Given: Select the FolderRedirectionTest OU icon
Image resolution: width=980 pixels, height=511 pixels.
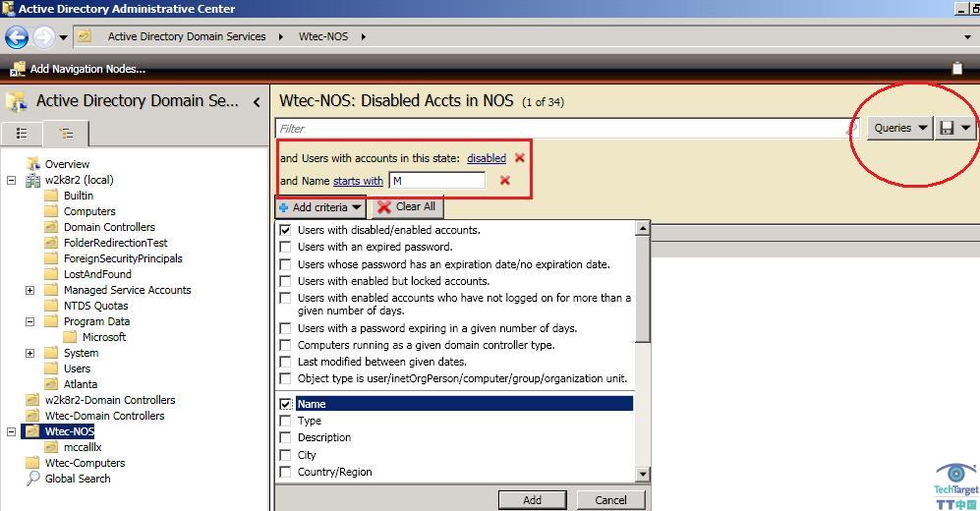Looking at the screenshot, I should (51, 243).
